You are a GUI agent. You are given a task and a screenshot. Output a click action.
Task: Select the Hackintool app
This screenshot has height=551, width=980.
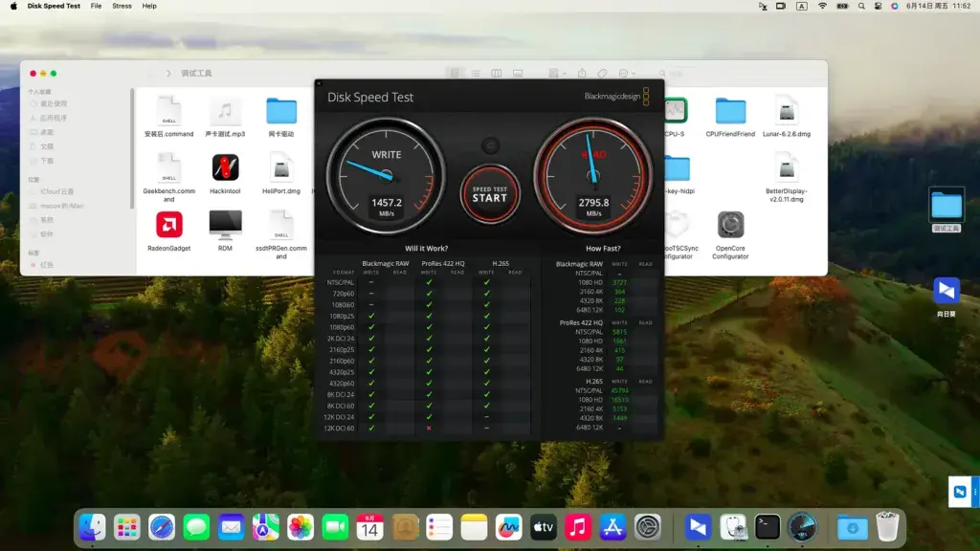click(x=225, y=174)
